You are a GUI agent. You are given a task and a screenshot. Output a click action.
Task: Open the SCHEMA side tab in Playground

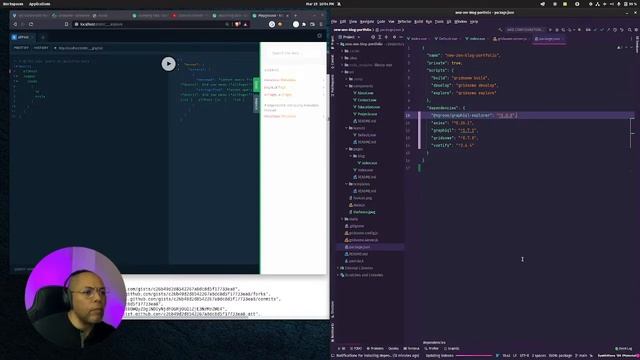pyautogui.click(x=256, y=104)
